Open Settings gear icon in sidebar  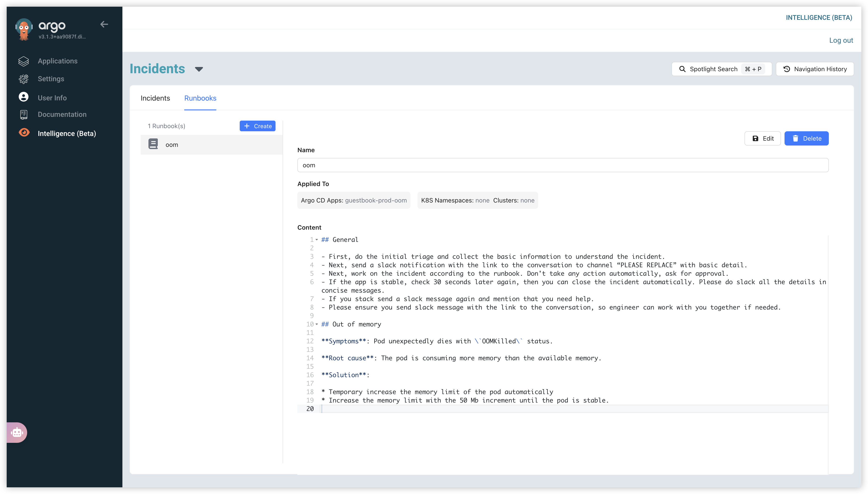[23, 79]
